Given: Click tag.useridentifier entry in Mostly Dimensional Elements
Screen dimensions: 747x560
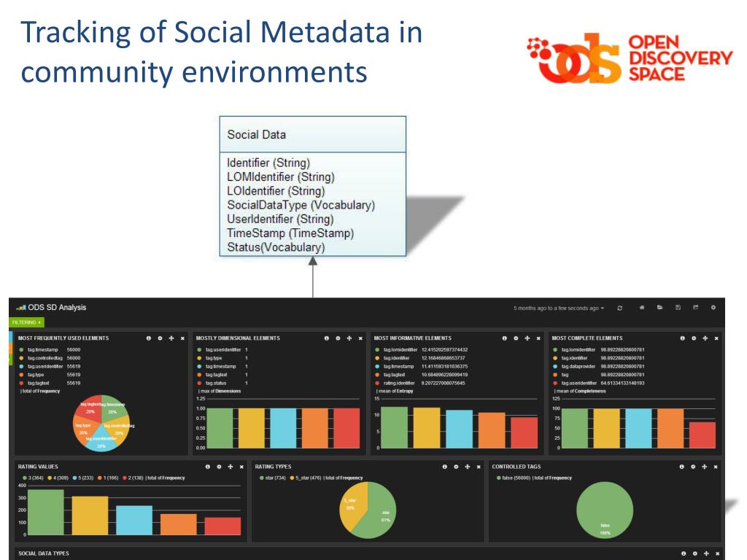Looking at the screenshot, I should (x=222, y=350).
